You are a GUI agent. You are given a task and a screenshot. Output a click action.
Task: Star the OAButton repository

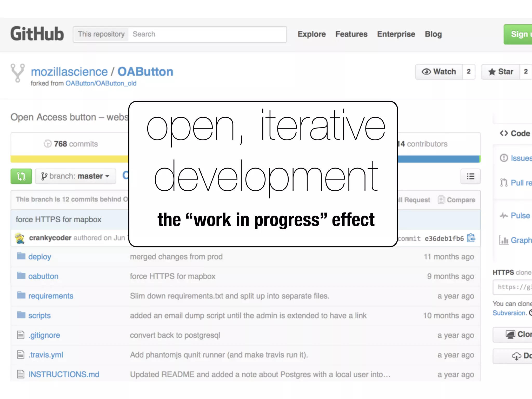click(x=501, y=72)
